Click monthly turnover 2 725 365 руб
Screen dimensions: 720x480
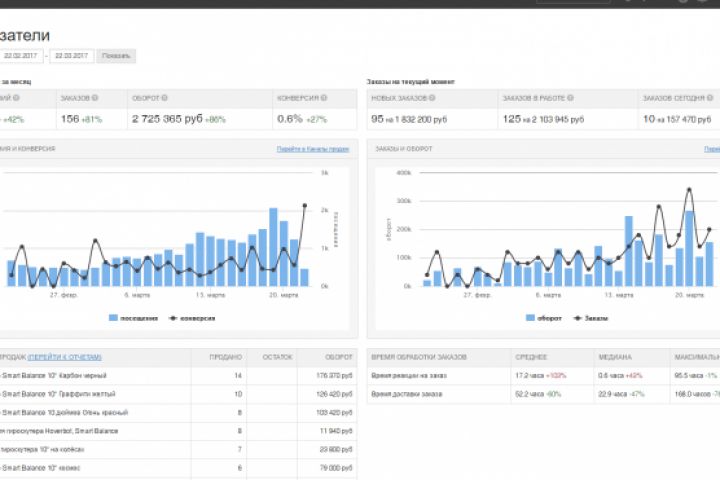(x=167, y=119)
